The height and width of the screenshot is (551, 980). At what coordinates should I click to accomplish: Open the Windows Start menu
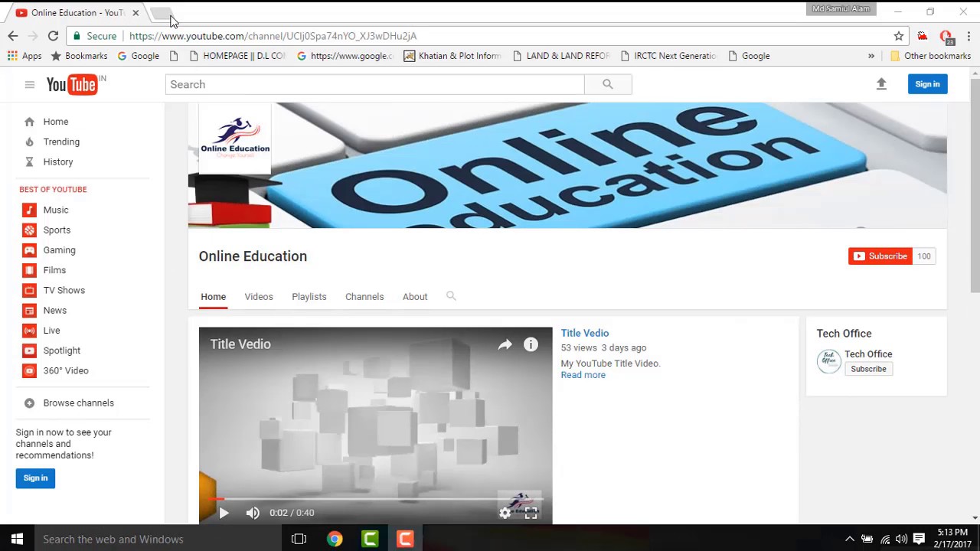[17, 540]
